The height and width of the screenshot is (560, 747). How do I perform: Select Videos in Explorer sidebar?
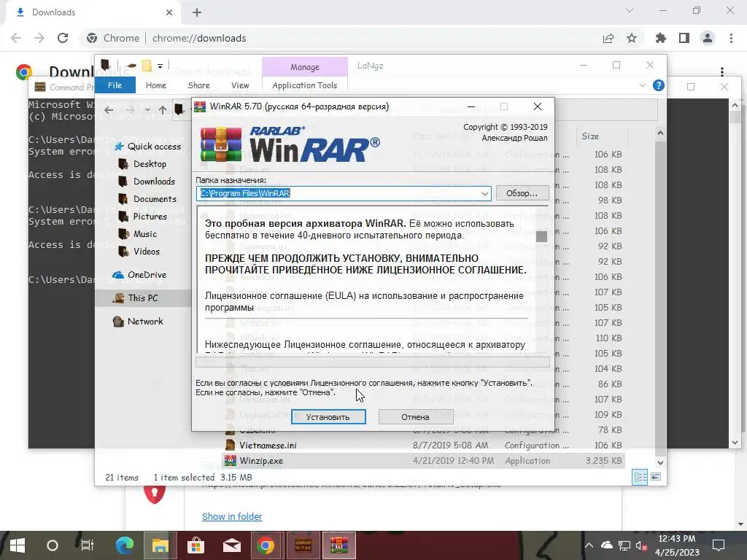pos(146,252)
